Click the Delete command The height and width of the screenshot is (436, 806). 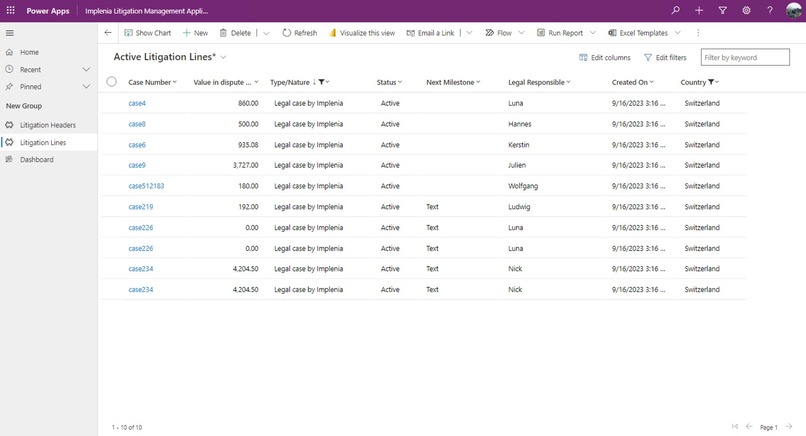tap(235, 33)
